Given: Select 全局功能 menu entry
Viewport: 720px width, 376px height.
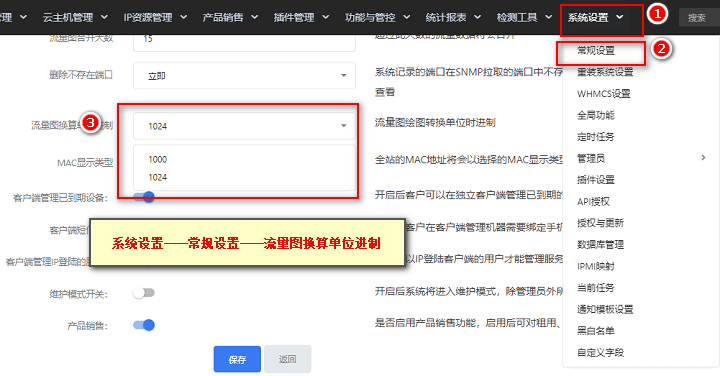Looking at the screenshot, I should click(596, 115).
